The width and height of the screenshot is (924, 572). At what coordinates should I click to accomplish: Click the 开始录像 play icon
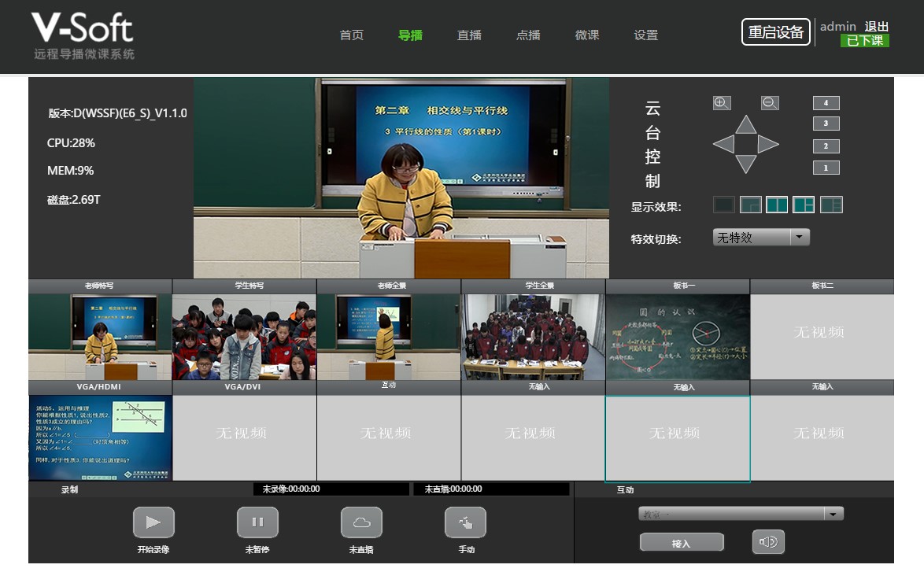[153, 522]
